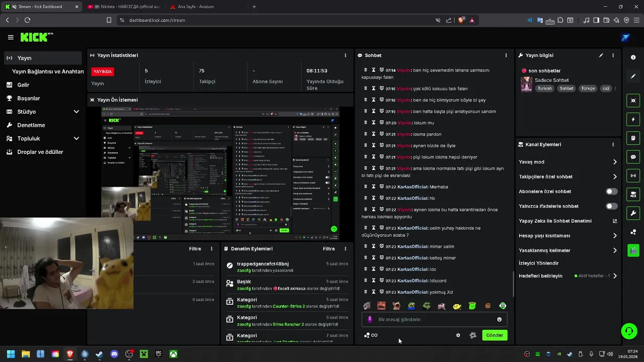This screenshot has height=362, width=644.
Task: Click the points infinity icon below message box
Action: tap(371, 335)
